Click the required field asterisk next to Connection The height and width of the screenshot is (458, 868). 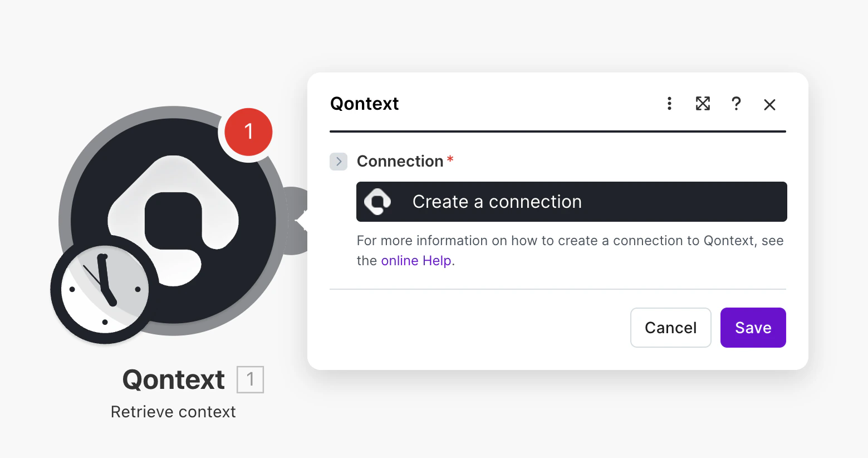click(450, 159)
